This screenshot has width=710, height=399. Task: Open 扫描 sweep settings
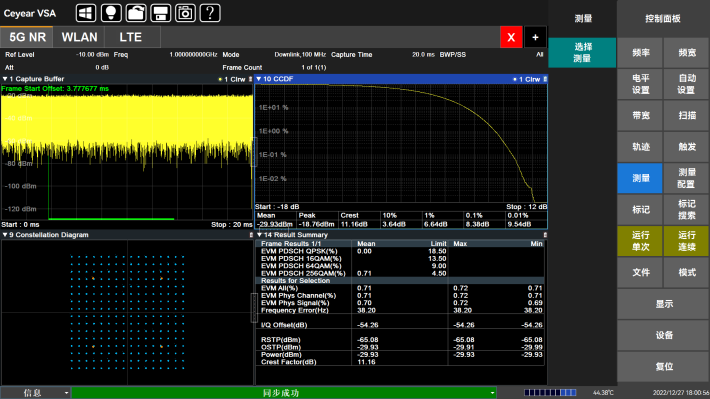click(686, 115)
